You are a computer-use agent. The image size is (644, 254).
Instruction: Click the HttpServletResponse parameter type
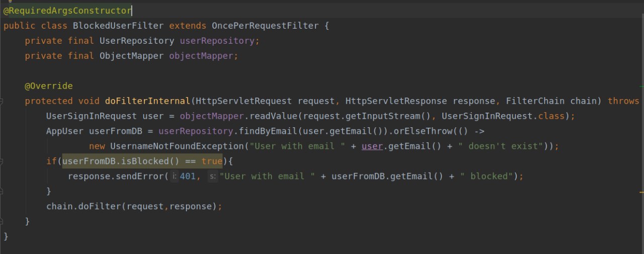coord(396,101)
